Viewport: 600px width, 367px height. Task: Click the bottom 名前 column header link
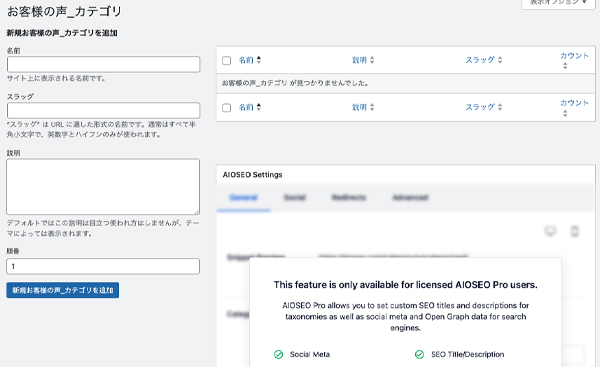tap(246, 107)
